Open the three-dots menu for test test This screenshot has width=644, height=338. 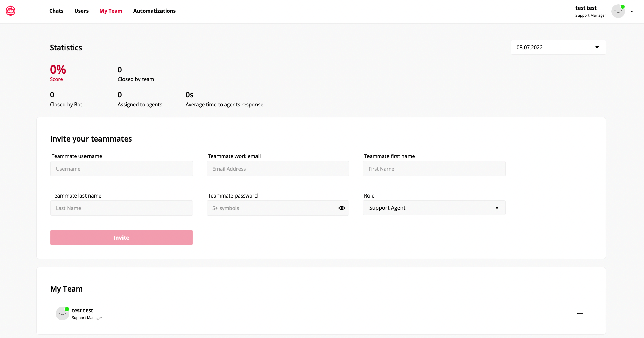click(x=580, y=314)
